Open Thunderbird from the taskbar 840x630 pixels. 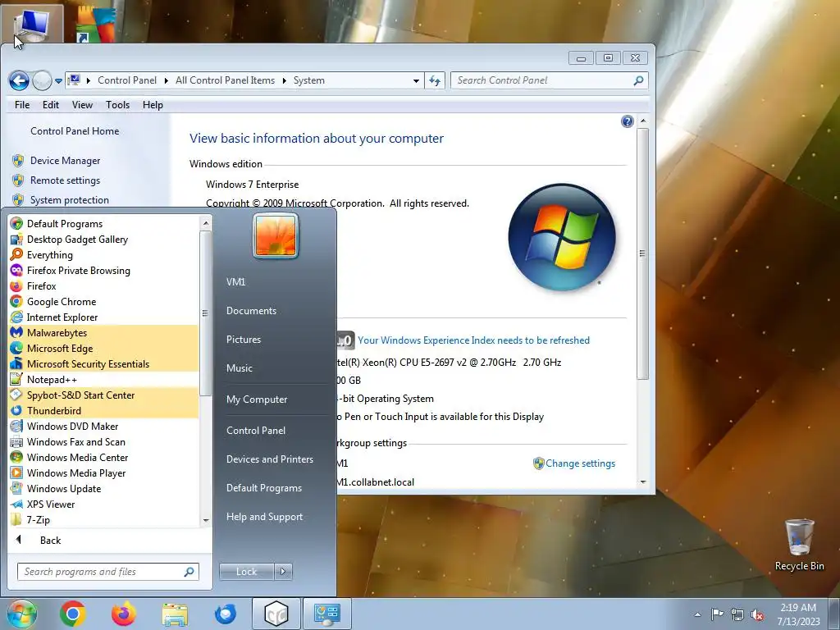click(225, 614)
